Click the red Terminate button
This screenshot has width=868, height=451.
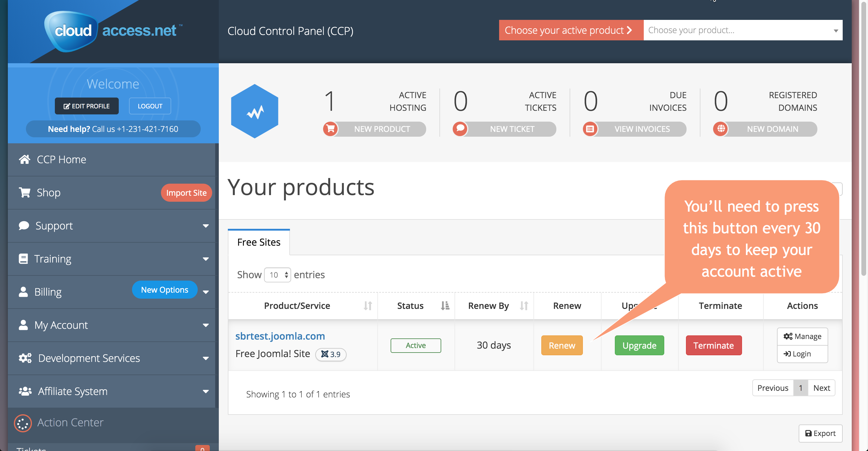(713, 345)
